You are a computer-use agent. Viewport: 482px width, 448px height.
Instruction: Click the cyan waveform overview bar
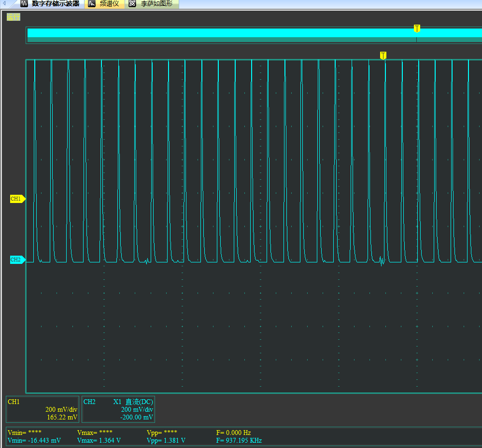[217, 33]
